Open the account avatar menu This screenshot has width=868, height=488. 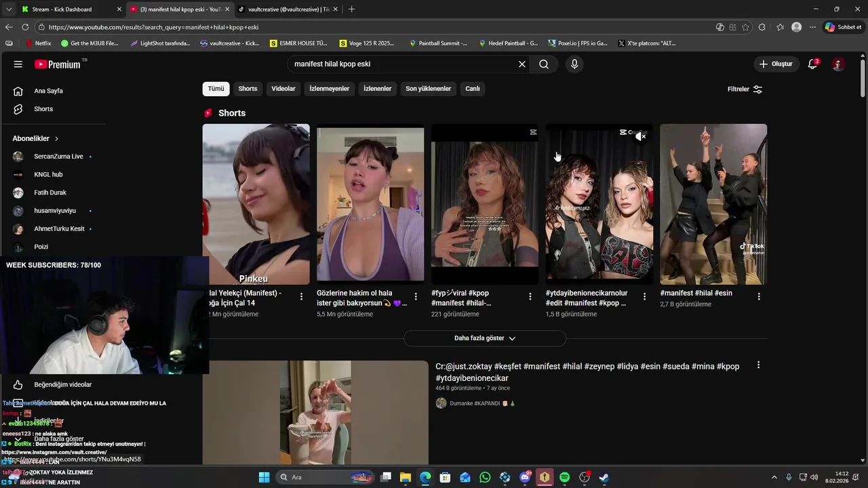[838, 64]
